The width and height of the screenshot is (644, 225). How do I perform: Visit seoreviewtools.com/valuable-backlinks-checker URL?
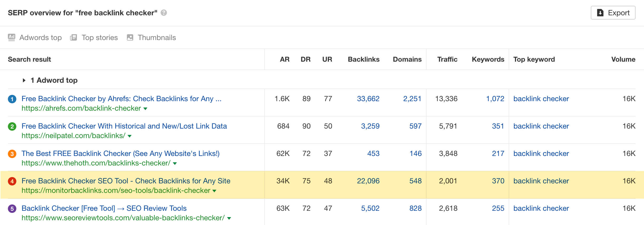click(123, 218)
